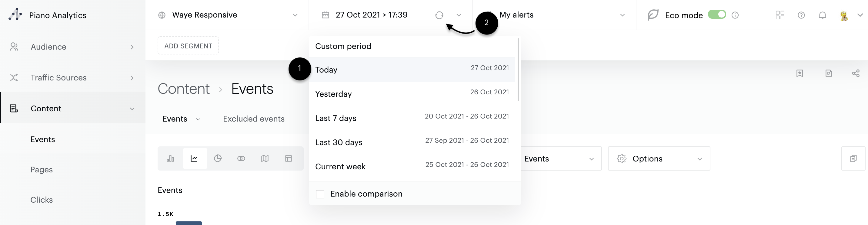Click the share icon
Image resolution: width=868 pixels, height=225 pixels.
tap(856, 73)
